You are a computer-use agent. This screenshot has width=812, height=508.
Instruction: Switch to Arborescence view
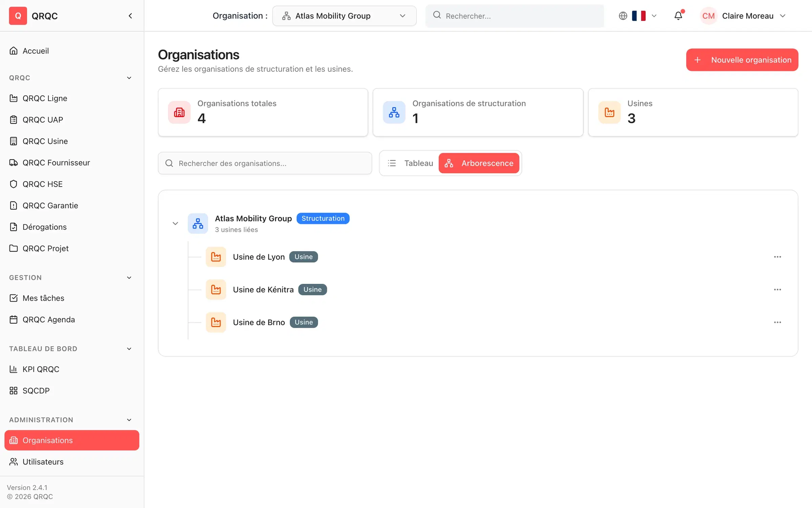[x=479, y=163]
